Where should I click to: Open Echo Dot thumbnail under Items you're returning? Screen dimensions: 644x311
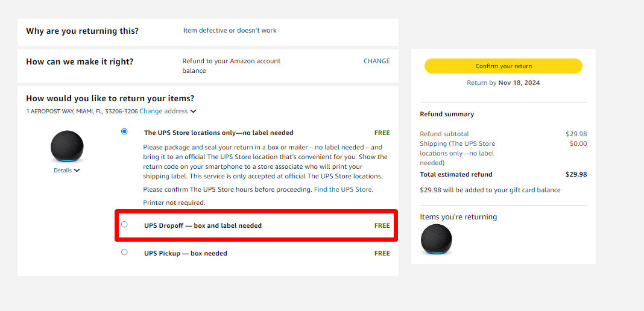tap(436, 240)
